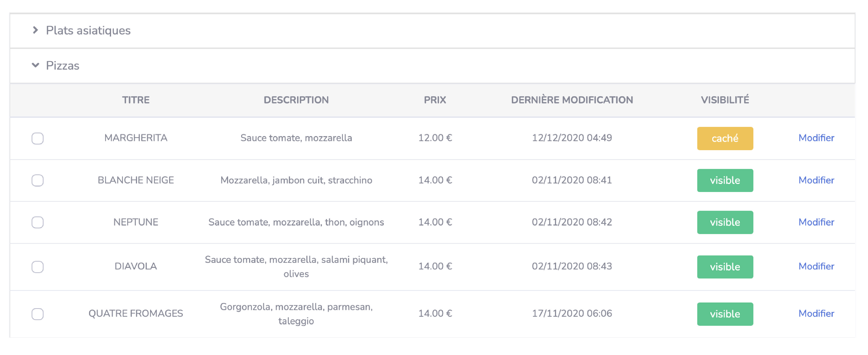Click Modifier link for BLANCHE NEIGE

[x=816, y=180]
